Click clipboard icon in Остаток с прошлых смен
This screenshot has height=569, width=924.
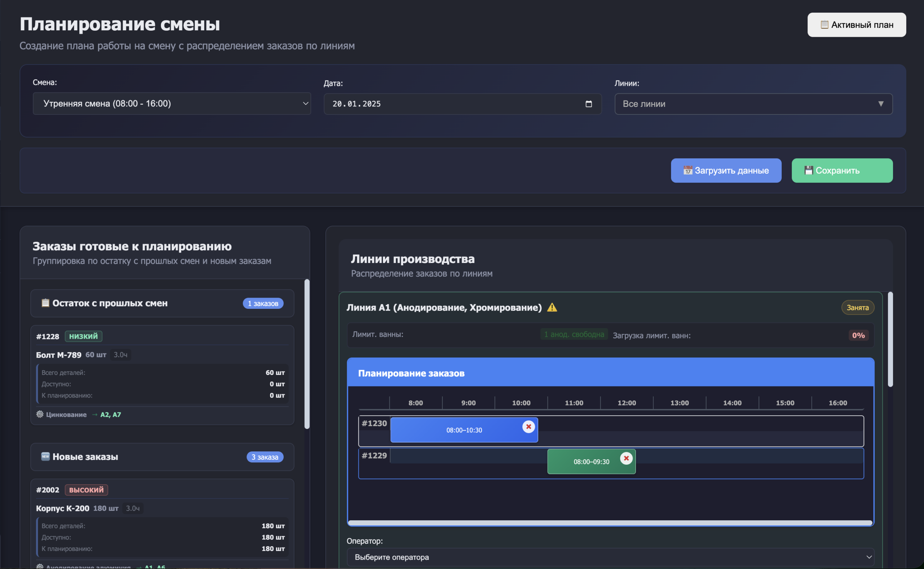45,303
